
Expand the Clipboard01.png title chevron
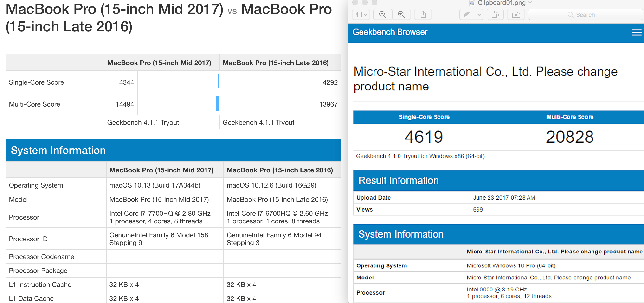click(x=530, y=3)
